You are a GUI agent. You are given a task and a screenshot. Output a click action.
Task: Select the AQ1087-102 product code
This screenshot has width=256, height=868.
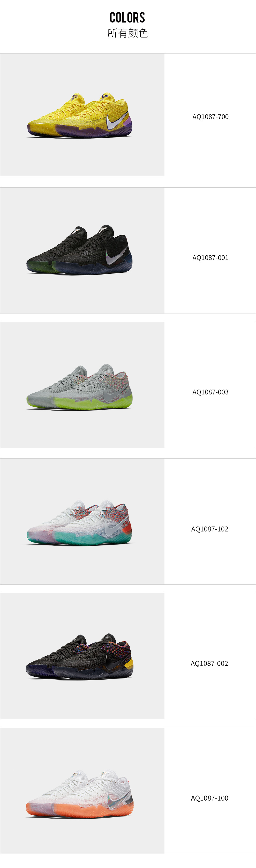coord(210,529)
